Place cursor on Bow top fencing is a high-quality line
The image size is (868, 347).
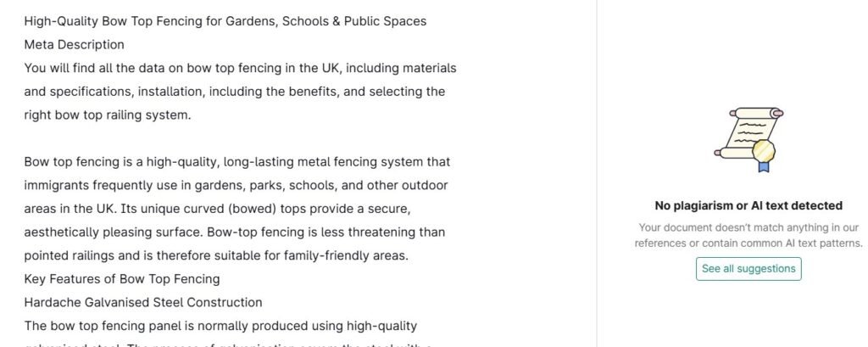[236, 161]
